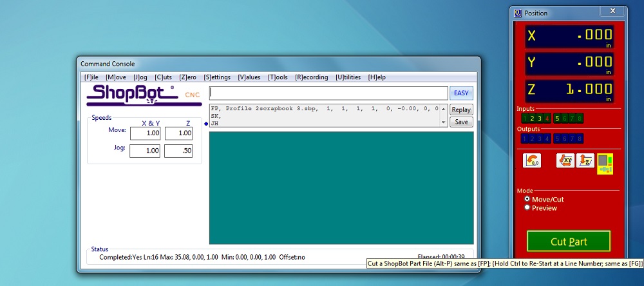Click the ShopBot CNC logo
Image resolution: width=644 pixels, height=286 pixels.
pyautogui.click(x=144, y=95)
